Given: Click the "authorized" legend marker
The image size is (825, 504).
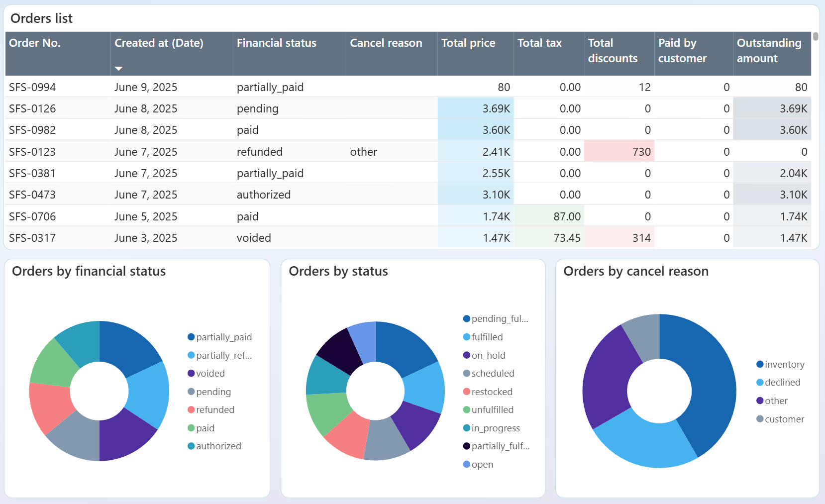Looking at the screenshot, I should point(190,446).
